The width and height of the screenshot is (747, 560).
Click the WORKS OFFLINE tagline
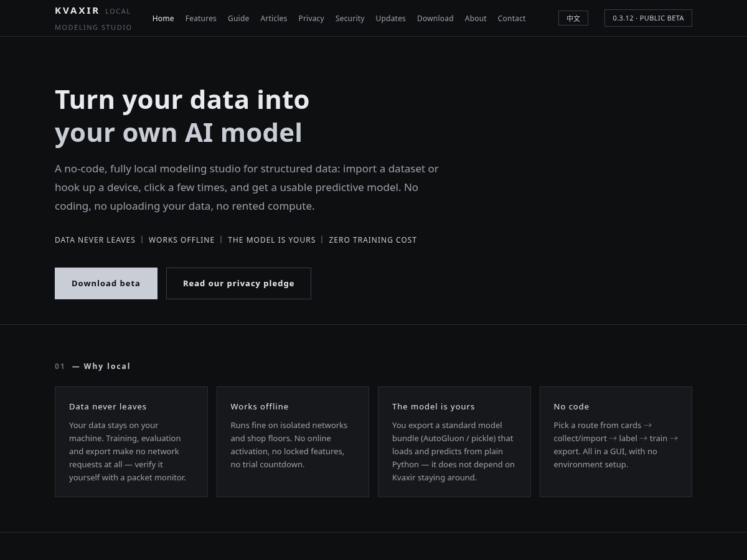coord(182,240)
